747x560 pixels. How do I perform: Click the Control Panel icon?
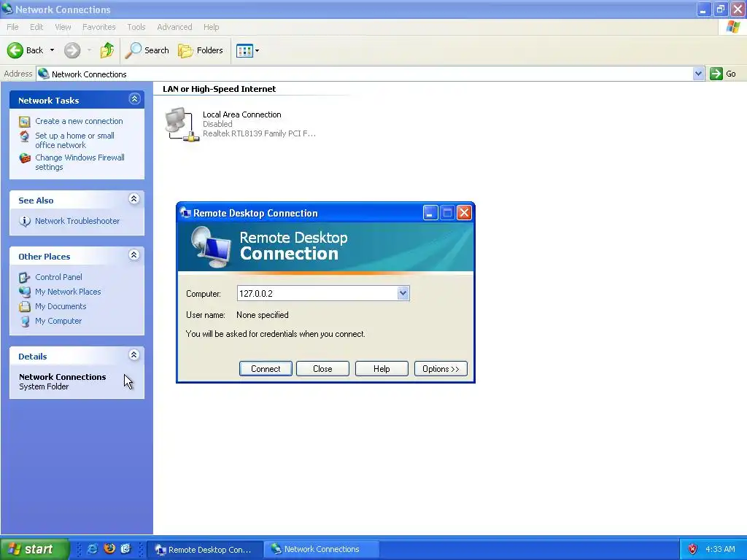(x=25, y=277)
